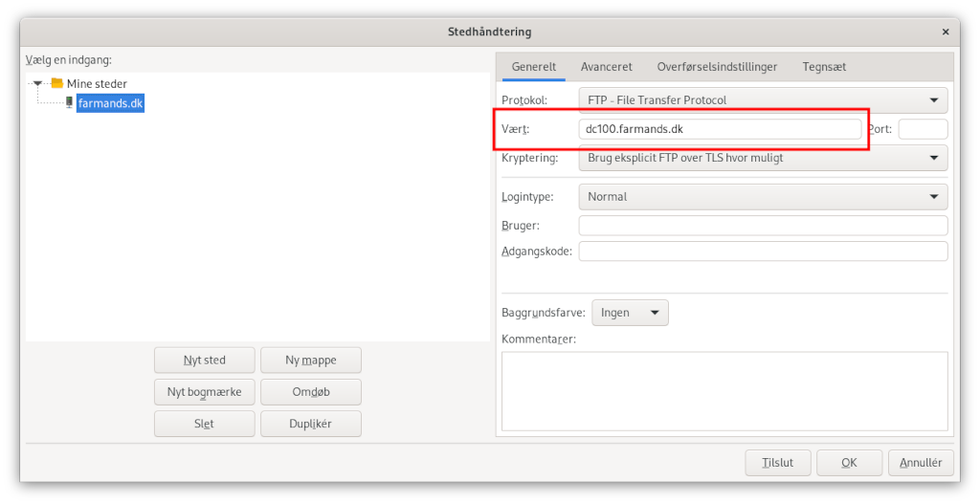Click the Bruger username field
Image resolution: width=980 pixels, height=504 pixels.
(x=763, y=226)
